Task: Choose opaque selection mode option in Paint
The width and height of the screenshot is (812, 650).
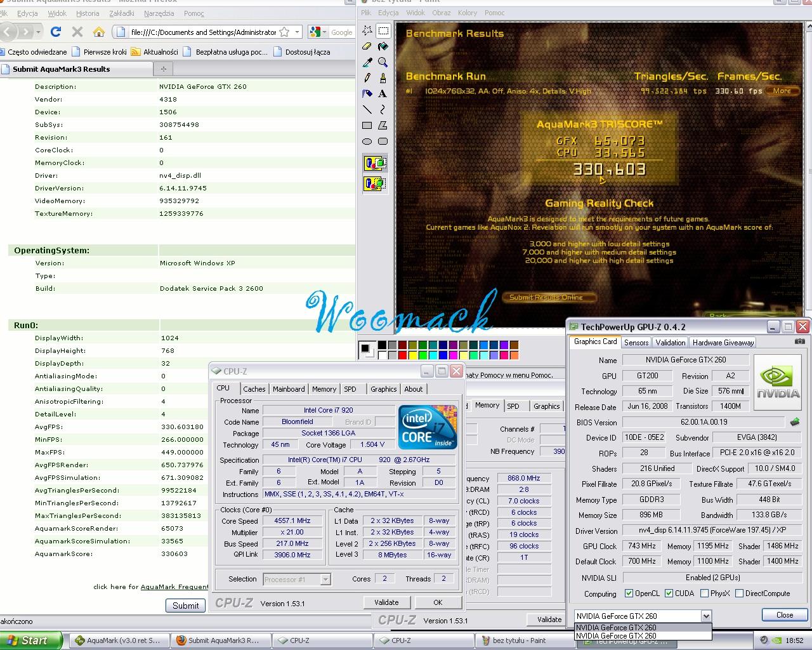Action: 376,164
